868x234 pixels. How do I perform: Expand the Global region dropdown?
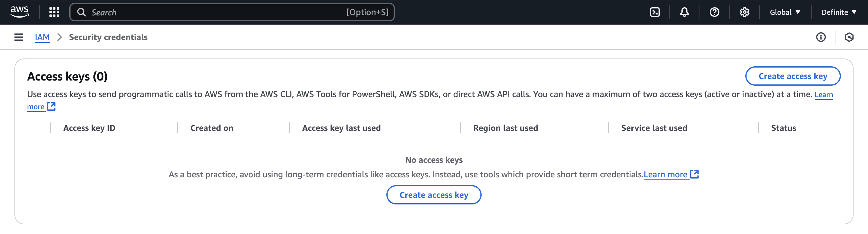coord(785,12)
